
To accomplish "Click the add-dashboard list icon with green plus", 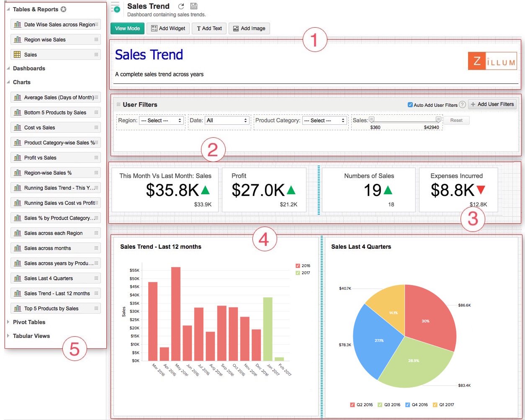I will pos(115,8).
